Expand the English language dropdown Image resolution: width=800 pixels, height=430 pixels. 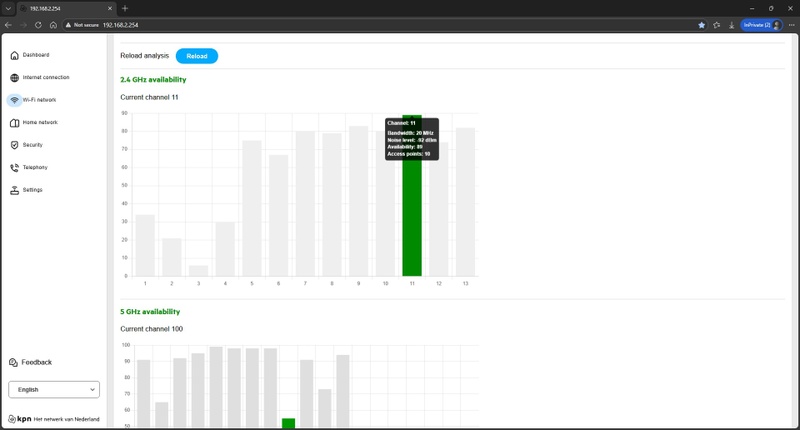click(54, 390)
